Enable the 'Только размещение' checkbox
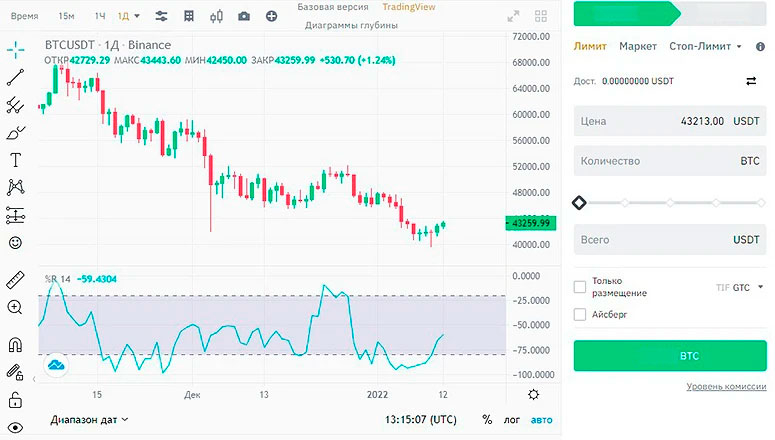 pyautogui.click(x=580, y=288)
